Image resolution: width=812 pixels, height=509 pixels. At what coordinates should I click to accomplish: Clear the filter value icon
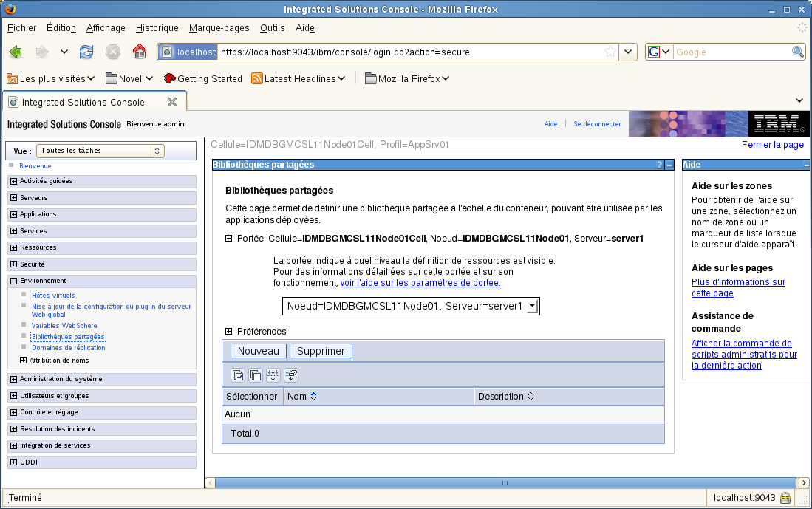coord(291,375)
